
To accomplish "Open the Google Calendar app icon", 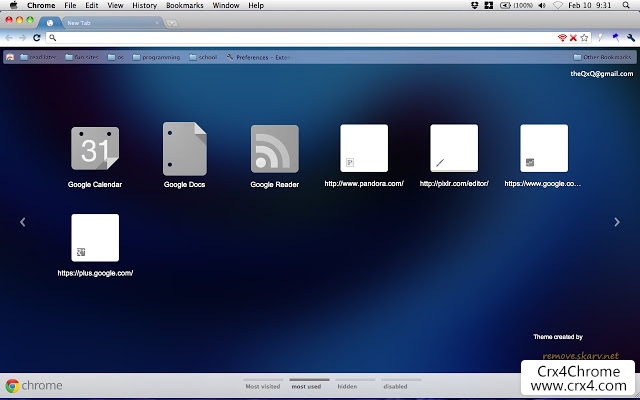I will [x=95, y=149].
